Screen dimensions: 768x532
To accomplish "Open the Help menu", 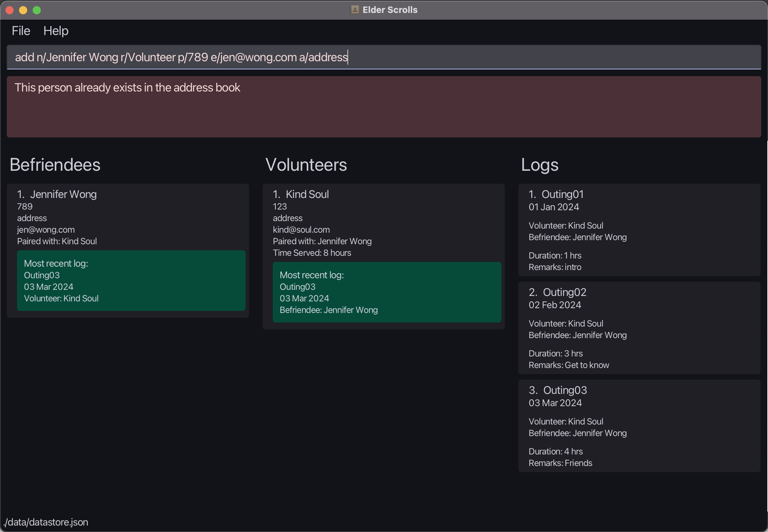I will pyautogui.click(x=56, y=31).
